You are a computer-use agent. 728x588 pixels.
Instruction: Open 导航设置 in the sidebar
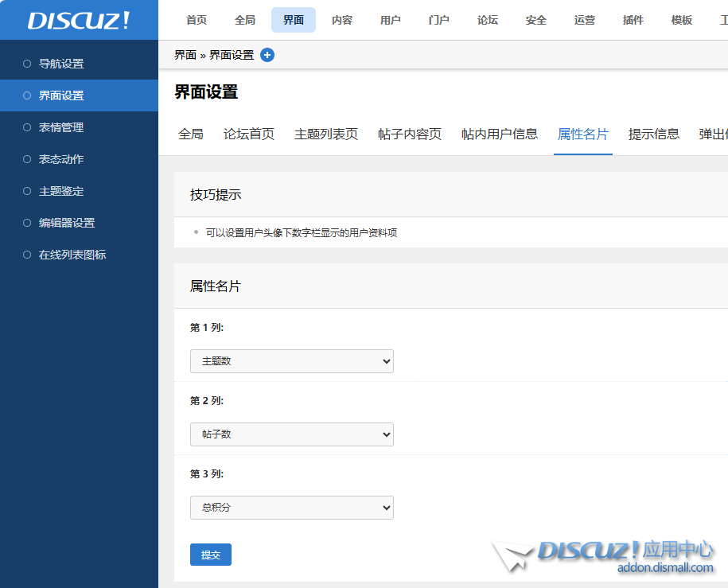click(x=61, y=64)
